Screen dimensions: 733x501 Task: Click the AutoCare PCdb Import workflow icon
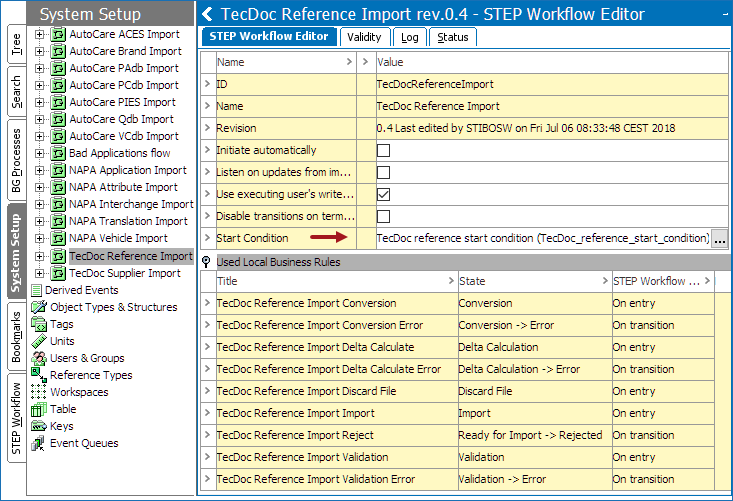click(x=58, y=85)
